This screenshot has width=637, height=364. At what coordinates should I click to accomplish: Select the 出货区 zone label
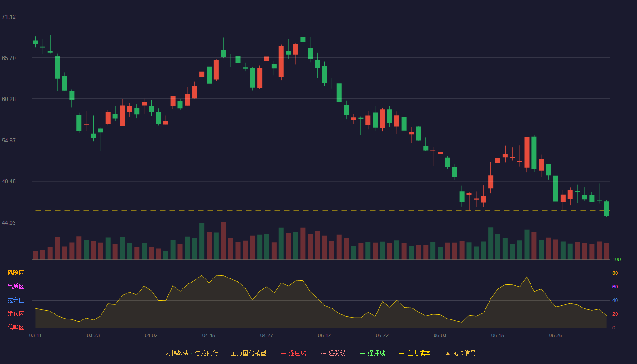[x=15, y=287]
